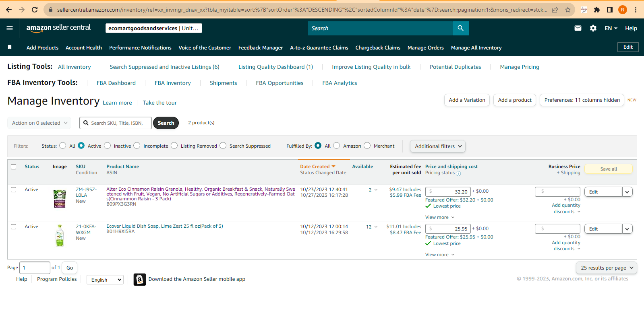Viewport: 644px width, 311px height.
Task: Go to Performance Notifications
Action: tap(140, 47)
